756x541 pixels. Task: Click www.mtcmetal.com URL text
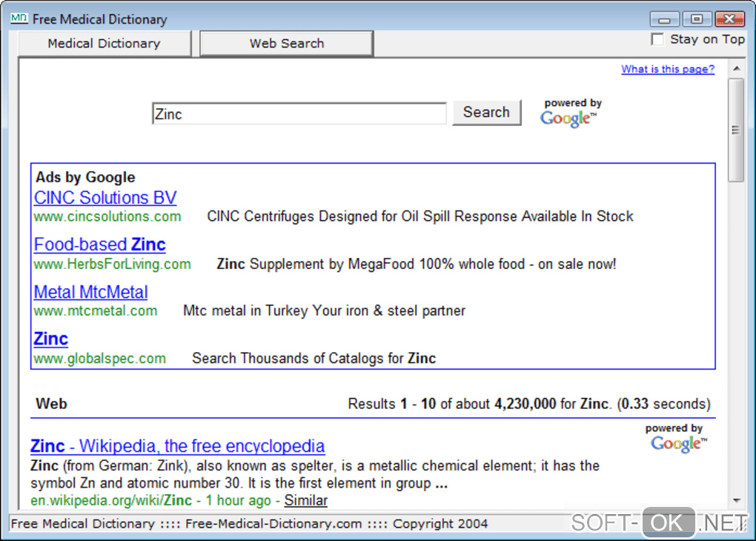[96, 311]
